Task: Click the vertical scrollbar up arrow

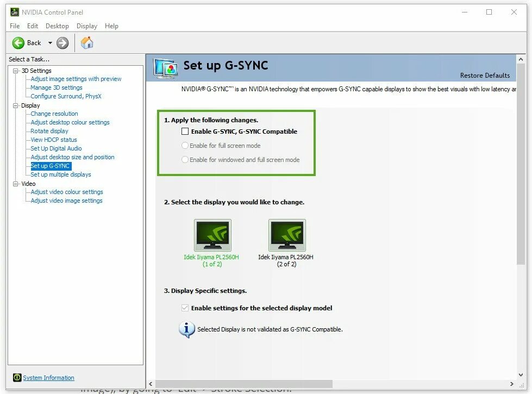Action: (521, 59)
